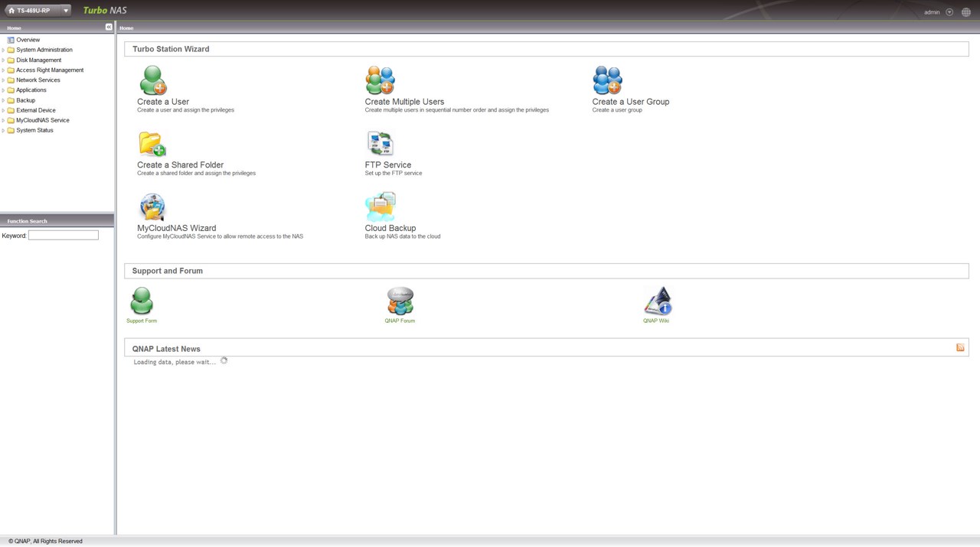Click the Create a Shared Folder title link
This screenshot has height=547, width=980.
point(181,165)
